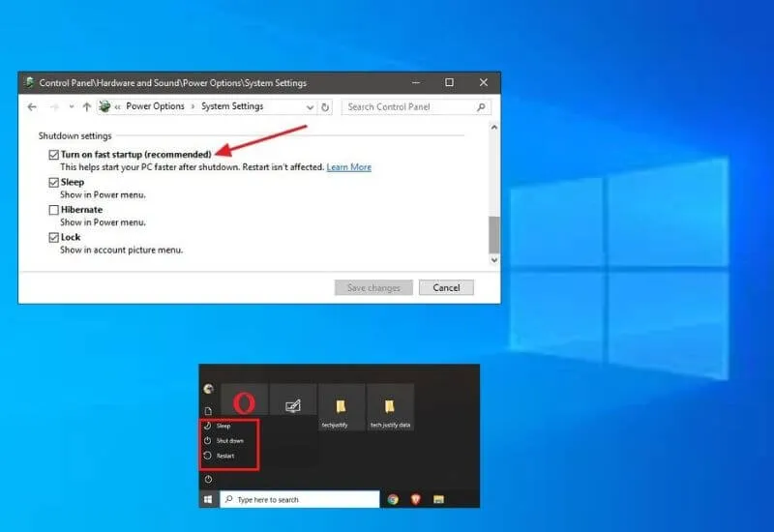
Task: Click the arrow between Power Options and System Settings
Action: [193, 107]
